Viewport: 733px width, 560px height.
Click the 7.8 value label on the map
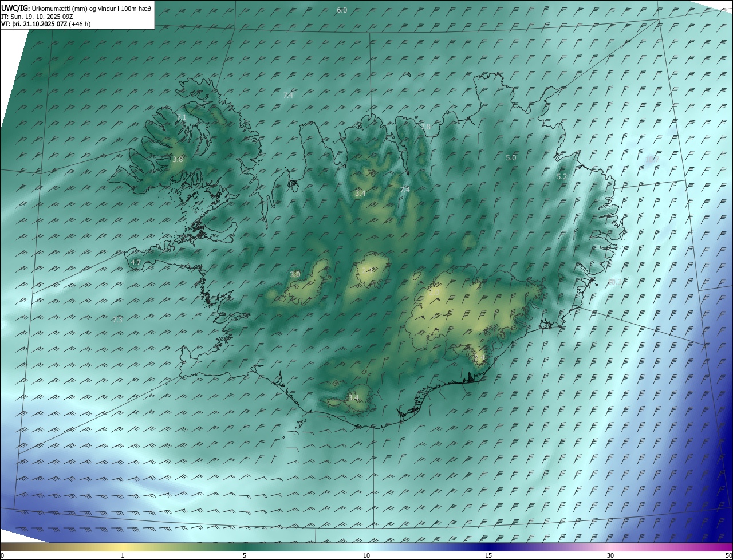click(x=425, y=127)
